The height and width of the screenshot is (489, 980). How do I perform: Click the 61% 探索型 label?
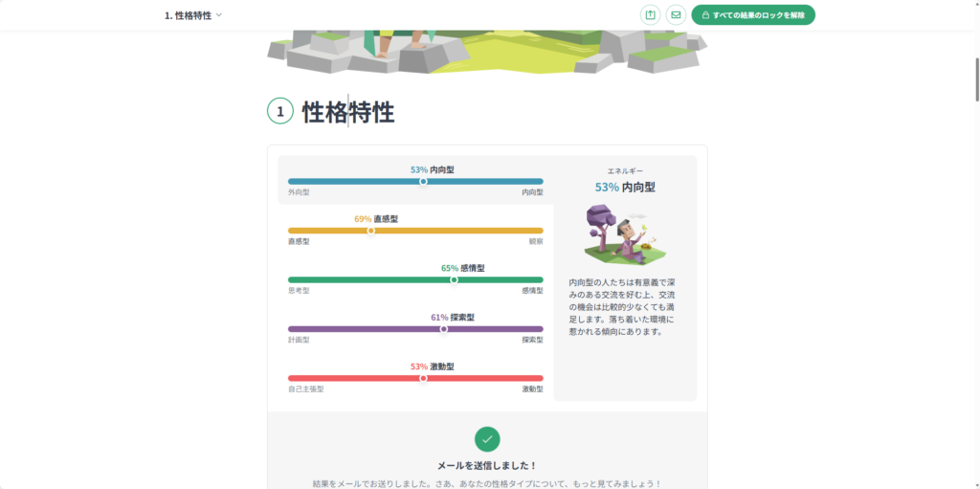(453, 317)
